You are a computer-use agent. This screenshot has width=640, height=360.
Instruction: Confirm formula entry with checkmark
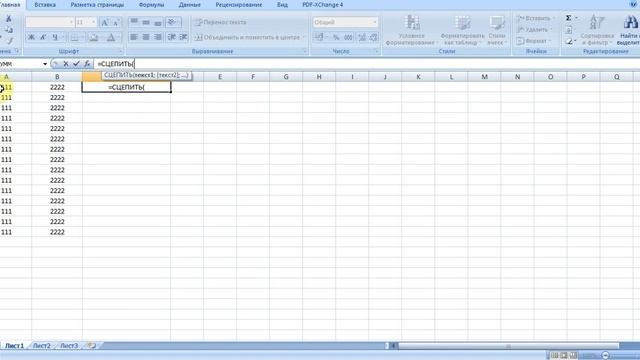click(x=76, y=64)
